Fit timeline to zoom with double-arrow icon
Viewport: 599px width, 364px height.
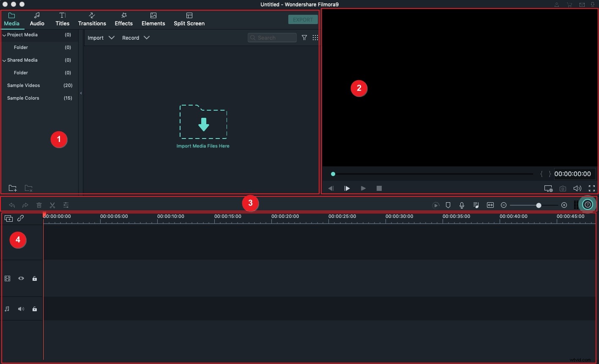490,205
